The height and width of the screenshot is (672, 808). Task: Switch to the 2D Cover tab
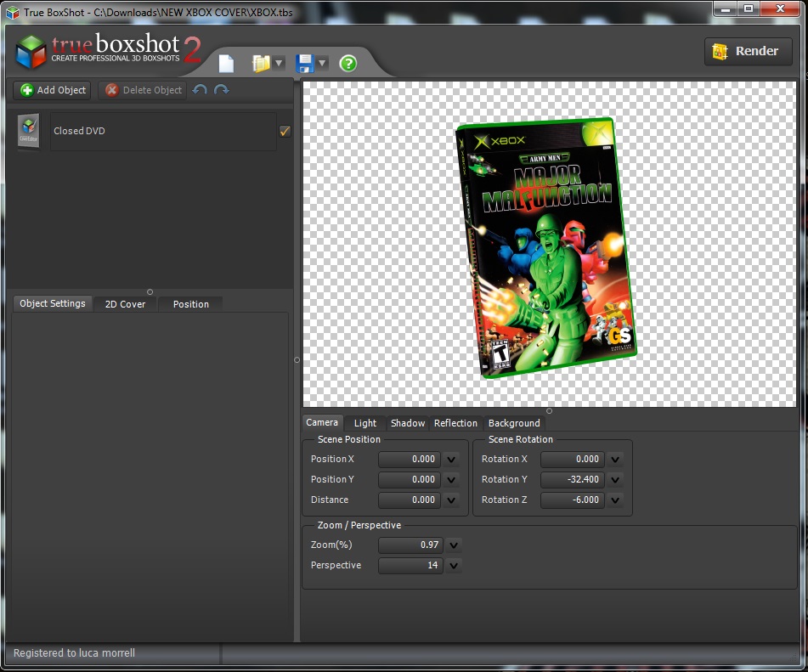click(125, 304)
